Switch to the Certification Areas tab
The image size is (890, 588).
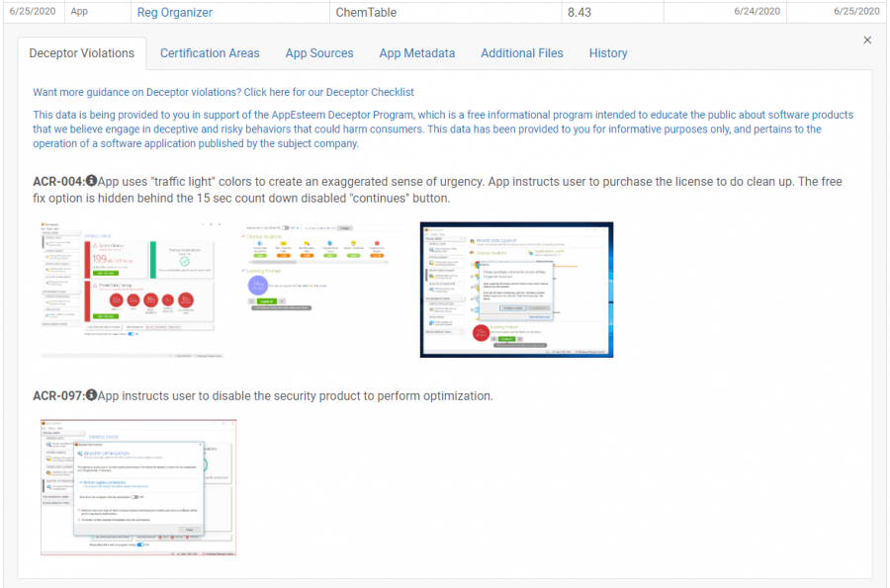point(210,53)
